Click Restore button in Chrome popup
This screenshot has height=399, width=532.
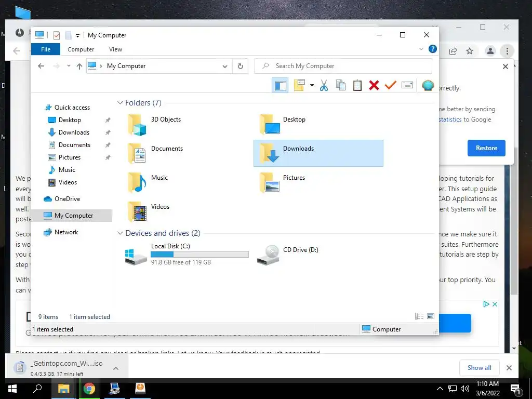(x=486, y=148)
